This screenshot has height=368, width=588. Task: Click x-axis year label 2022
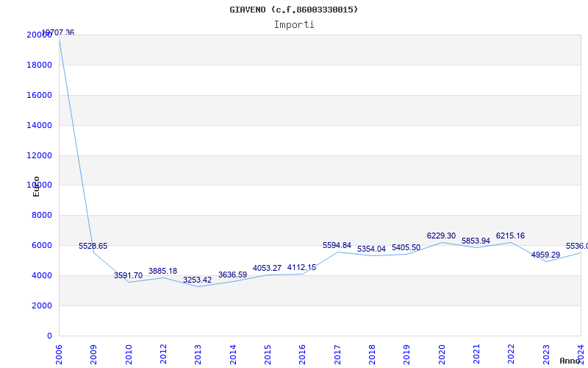(511, 355)
